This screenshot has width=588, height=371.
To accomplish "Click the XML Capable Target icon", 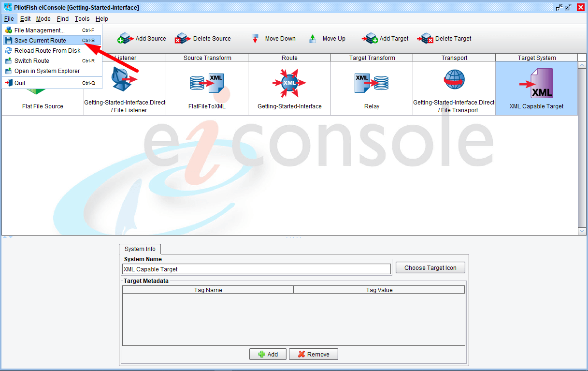I will coord(536,84).
